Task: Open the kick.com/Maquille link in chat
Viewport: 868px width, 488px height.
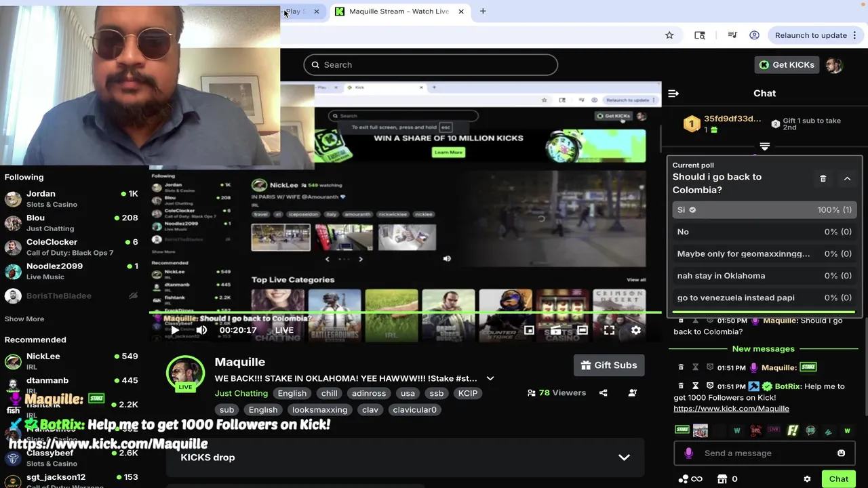Action: point(731,409)
